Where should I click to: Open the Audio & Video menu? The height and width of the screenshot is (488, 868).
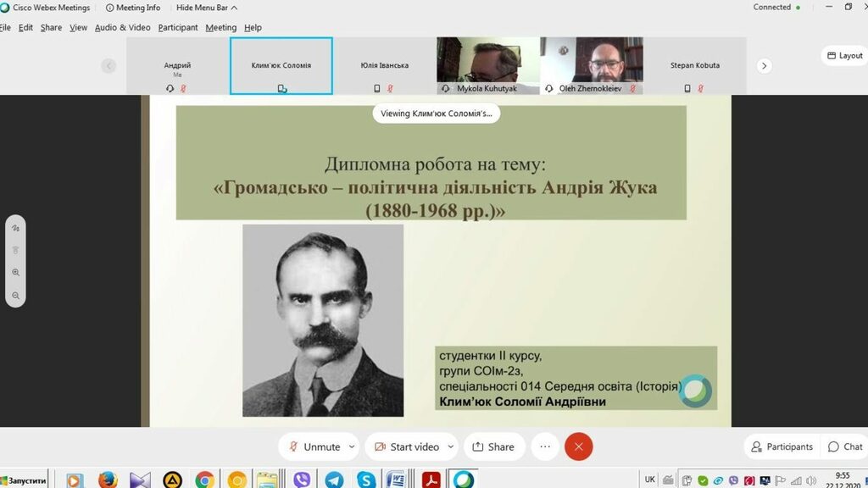click(x=122, y=27)
